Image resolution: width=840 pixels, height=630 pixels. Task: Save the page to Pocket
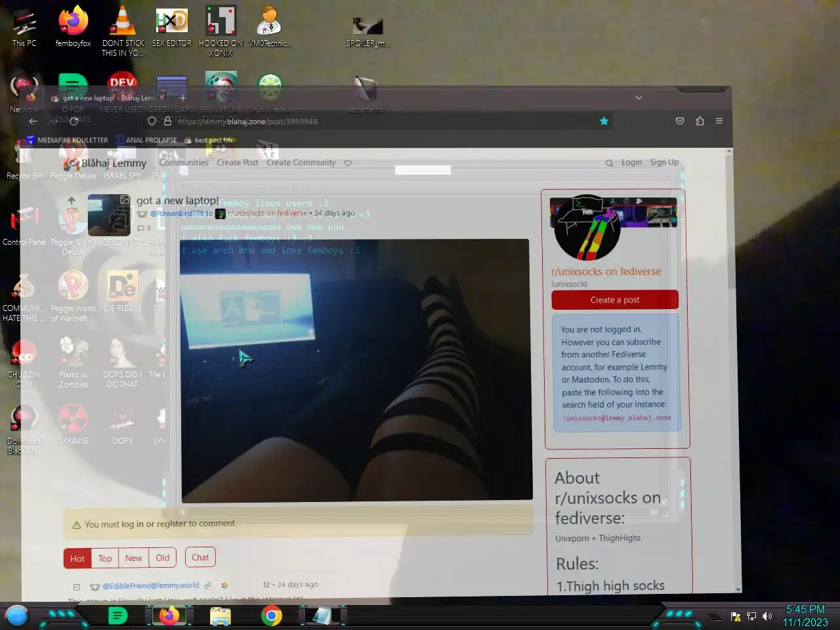pyautogui.click(x=680, y=121)
